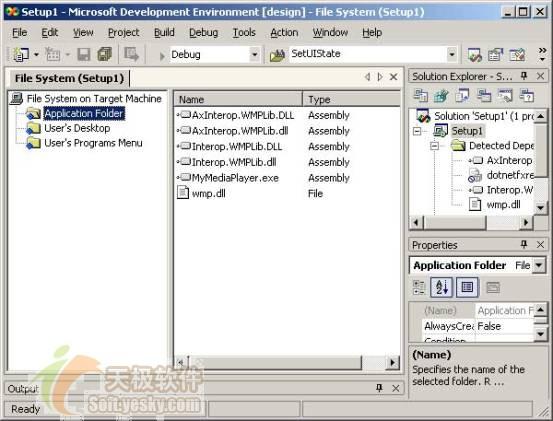Click the Find in Files icon beside SetUIState

pyautogui.click(x=277, y=55)
